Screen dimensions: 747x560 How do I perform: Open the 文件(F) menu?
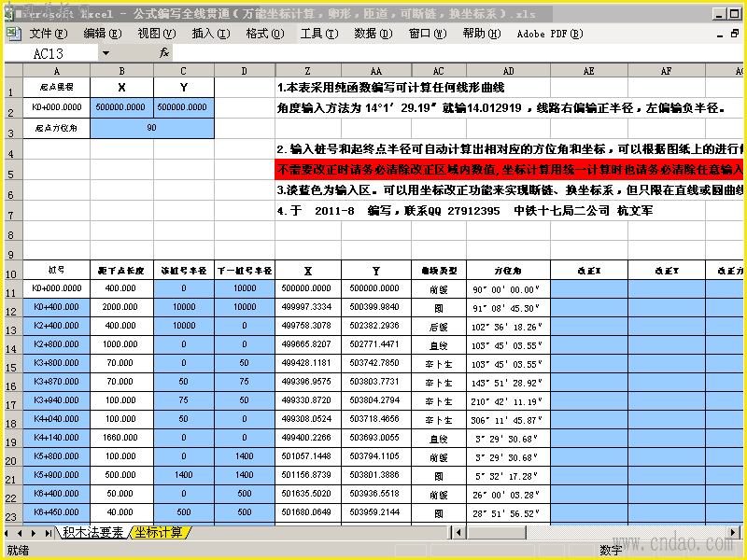tap(49, 34)
